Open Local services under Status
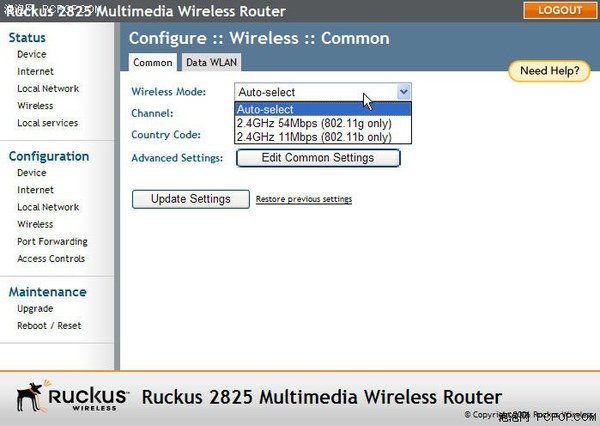Image resolution: width=600 pixels, height=426 pixels. coord(47,123)
